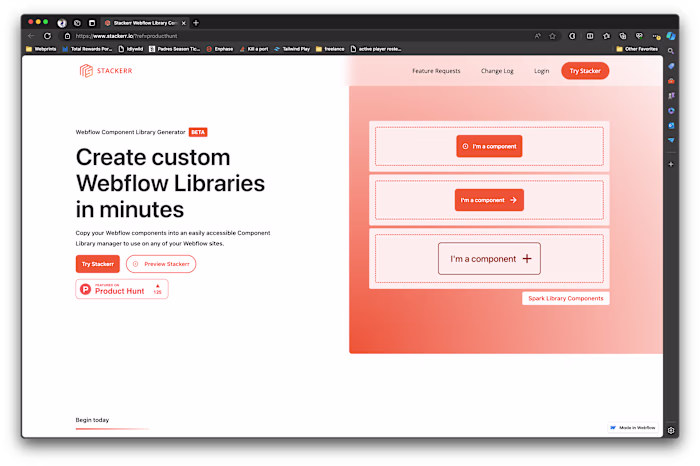The height and width of the screenshot is (466, 700).
Task: Click the outlined I'm a component plus button
Action: pyautogui.click(x=489, y=258)
